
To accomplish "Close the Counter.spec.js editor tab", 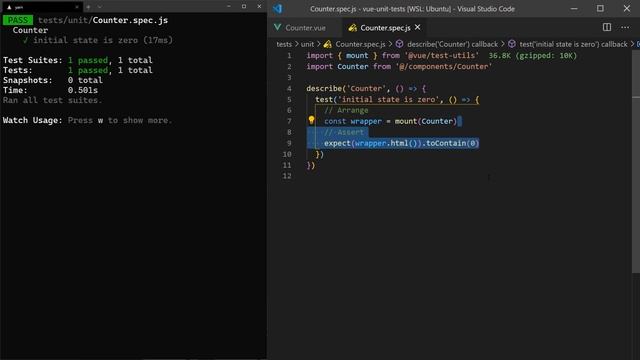I will pyautogui.click(x=418, y=27).
